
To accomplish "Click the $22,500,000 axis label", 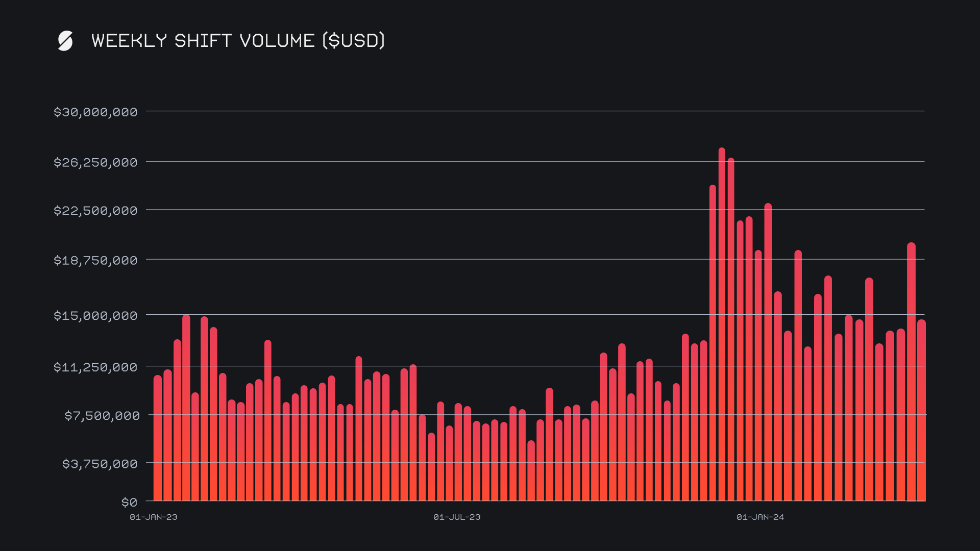I will click(x=95, y=211).
